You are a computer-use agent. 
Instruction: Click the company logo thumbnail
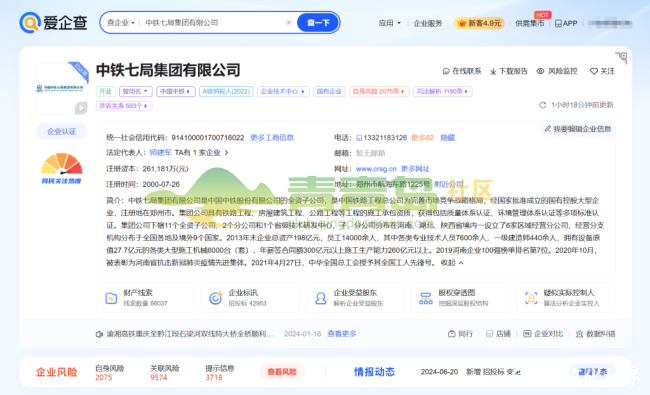(x=62, y=88)
